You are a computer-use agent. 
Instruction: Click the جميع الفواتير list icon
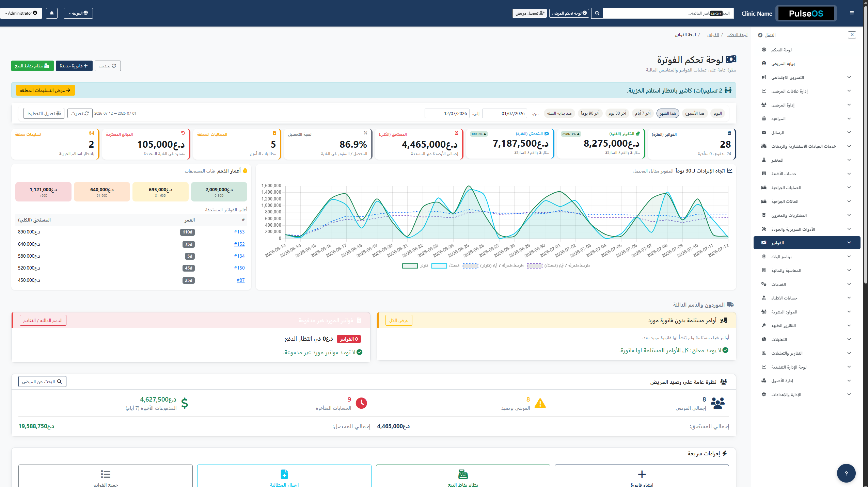[106, 474]
